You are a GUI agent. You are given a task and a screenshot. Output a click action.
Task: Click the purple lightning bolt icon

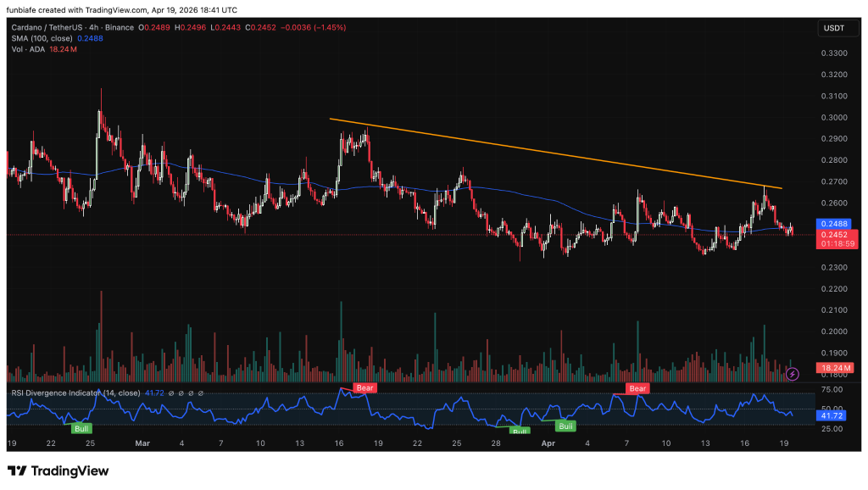click(x=793, y=373)
